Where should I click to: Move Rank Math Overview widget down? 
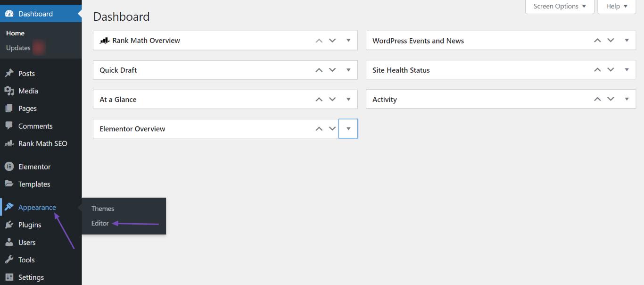coord(332,41)
